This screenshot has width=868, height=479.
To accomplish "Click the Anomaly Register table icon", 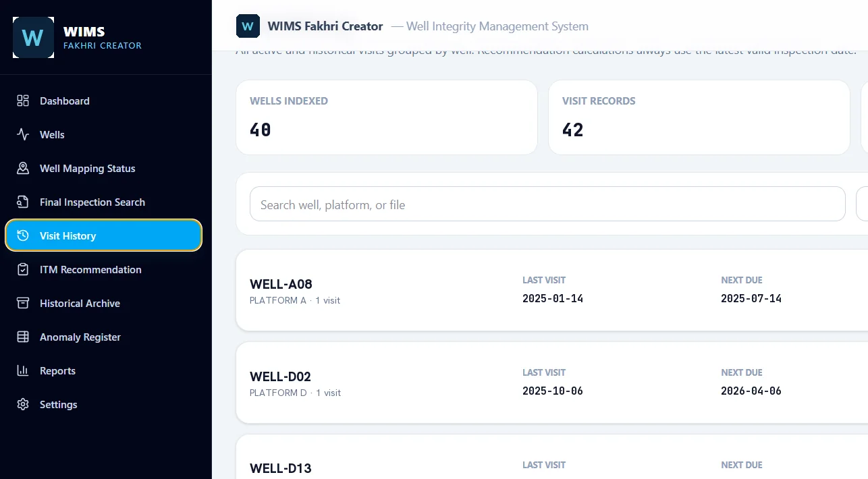I will tap(23, 337).
